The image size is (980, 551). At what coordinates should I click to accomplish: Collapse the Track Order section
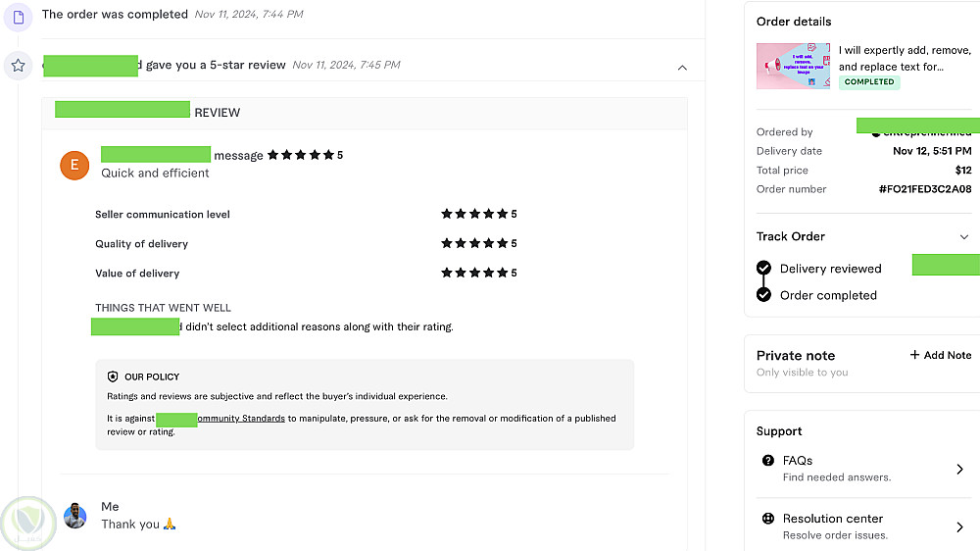tap(963, 237)
